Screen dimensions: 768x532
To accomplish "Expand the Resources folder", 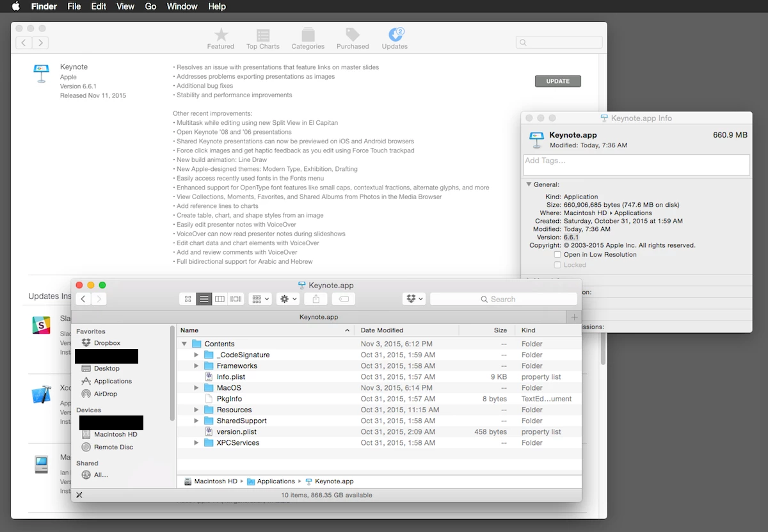I will [x=196, y=410].
